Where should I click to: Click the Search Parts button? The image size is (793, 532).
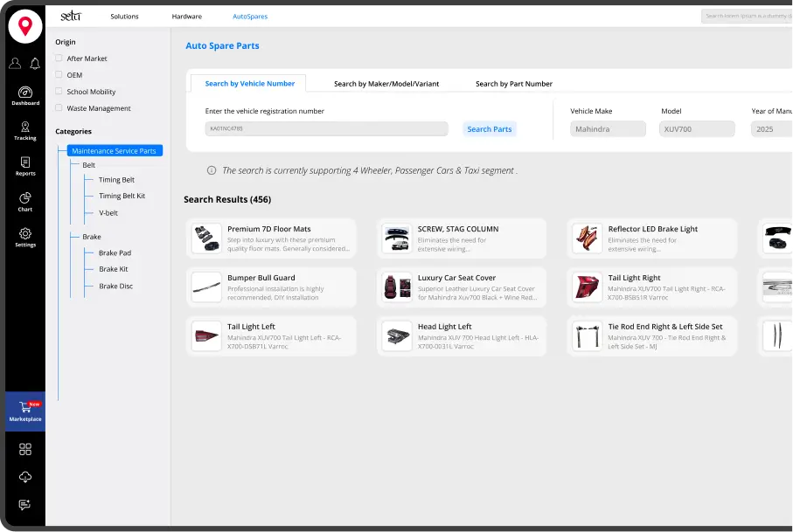[490, 129]
